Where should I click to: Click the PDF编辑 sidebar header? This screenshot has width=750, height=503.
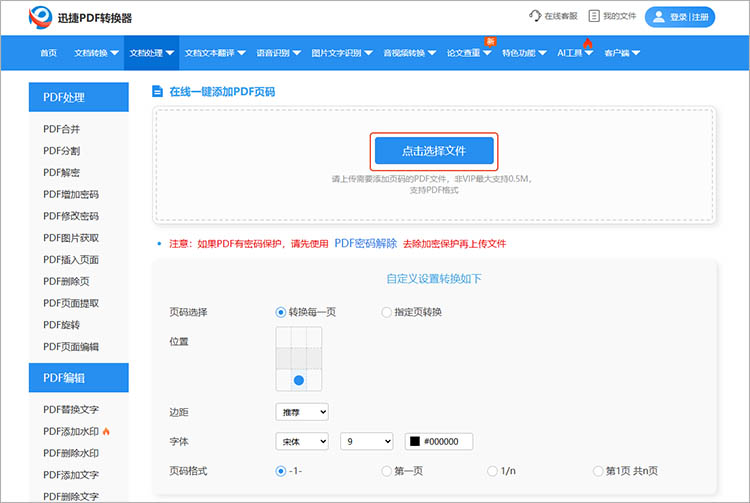[78, 378]
